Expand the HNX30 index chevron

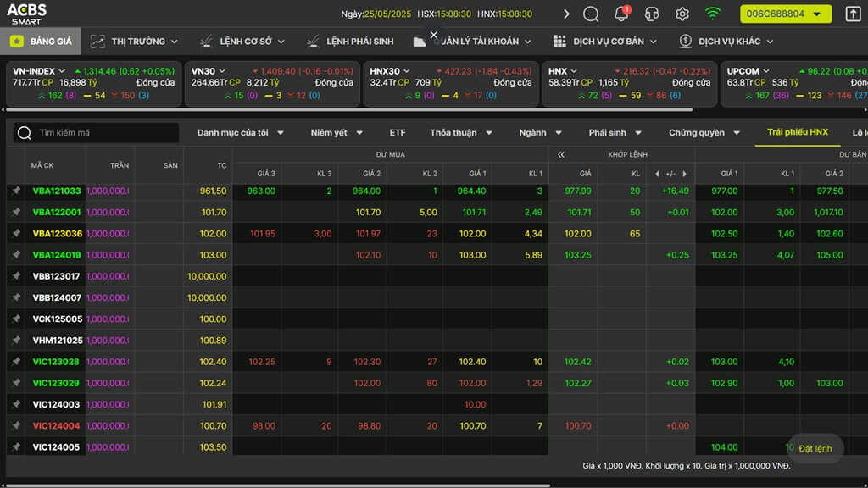pyautogui.click(x=406, y=71)
